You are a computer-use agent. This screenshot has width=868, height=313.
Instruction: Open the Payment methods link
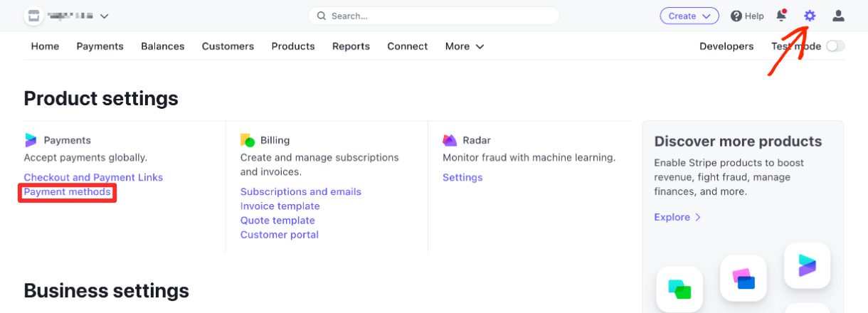click(68, 192)
